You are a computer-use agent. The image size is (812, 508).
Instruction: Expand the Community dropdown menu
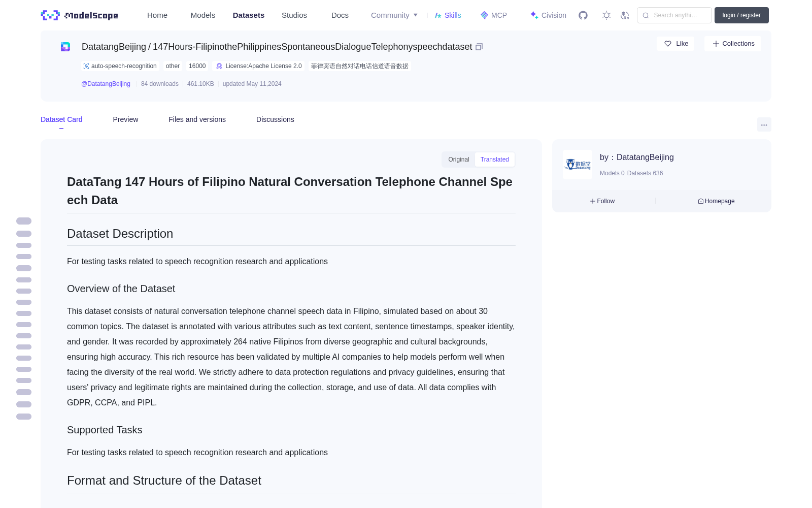tap(394, 15)
